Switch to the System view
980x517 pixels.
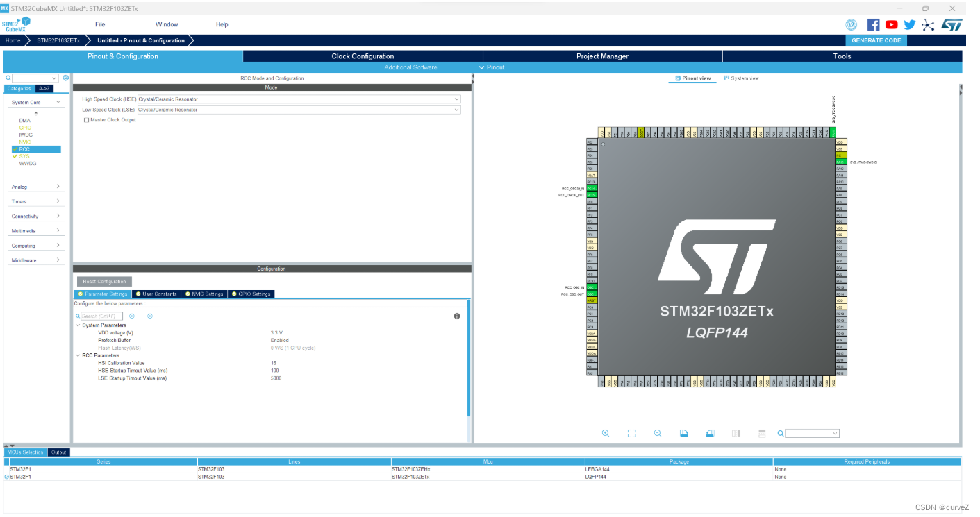741,78
